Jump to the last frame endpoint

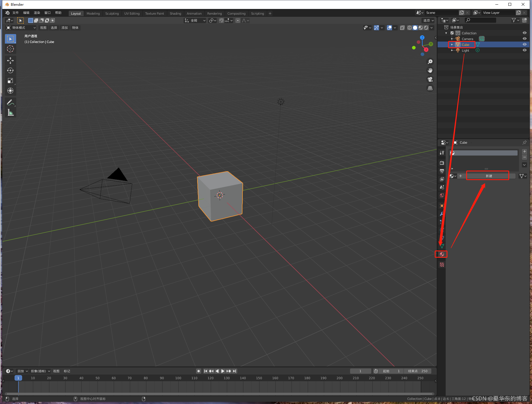234,371
